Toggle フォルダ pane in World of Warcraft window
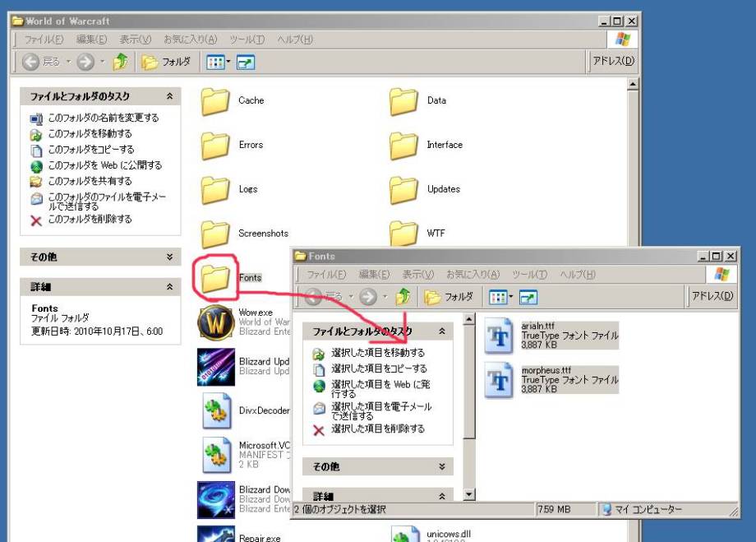 pos(166,62)
